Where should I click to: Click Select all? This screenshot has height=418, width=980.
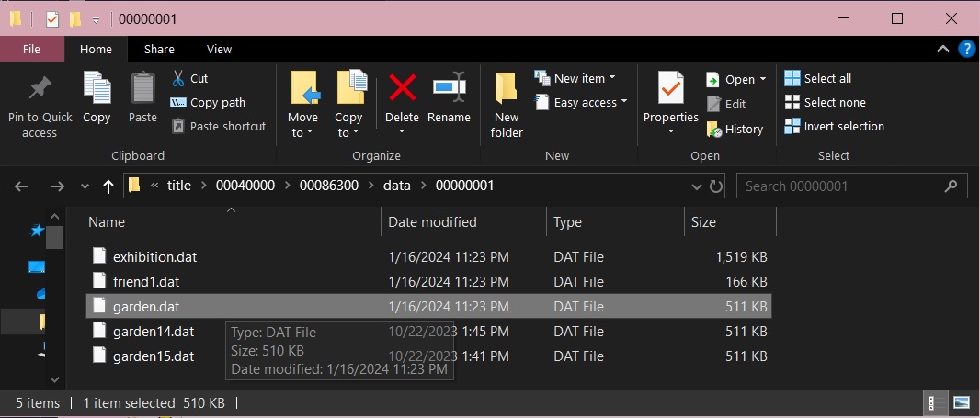[818, 79]
